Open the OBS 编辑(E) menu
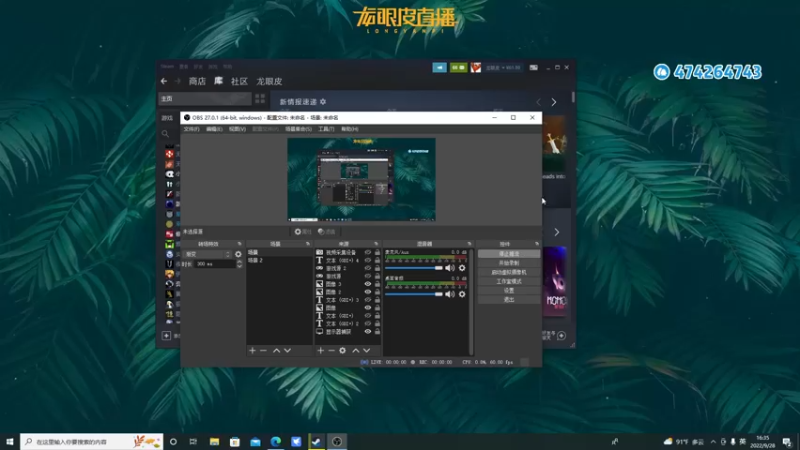Viewport: 800px width, 450px height. point(214,129)
